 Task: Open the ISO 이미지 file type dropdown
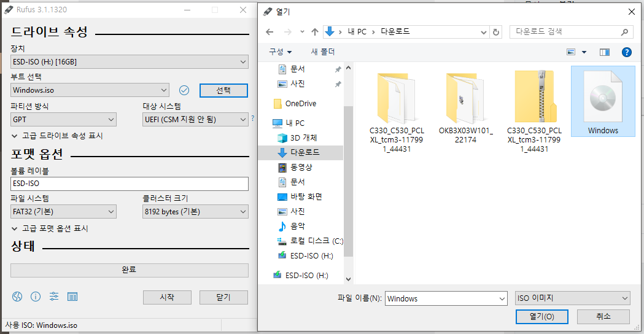573,298
